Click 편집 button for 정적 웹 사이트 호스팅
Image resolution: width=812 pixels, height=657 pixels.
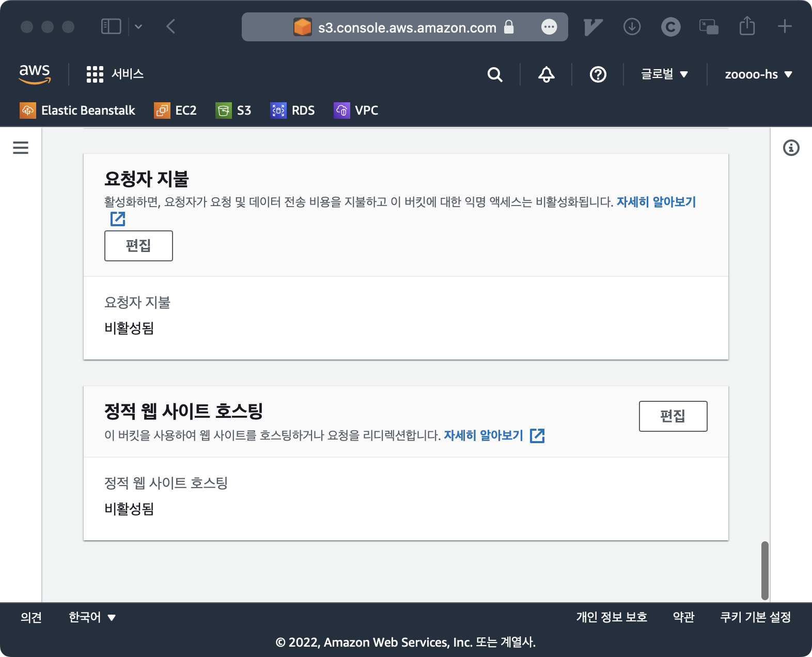click(x=673, y=416)
